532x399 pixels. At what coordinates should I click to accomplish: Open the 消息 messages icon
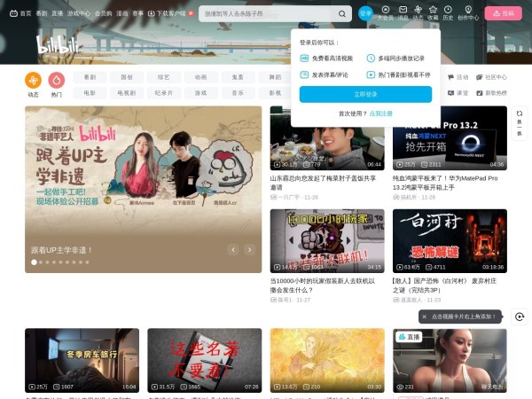pyautogui.click(x=403, y=13)
